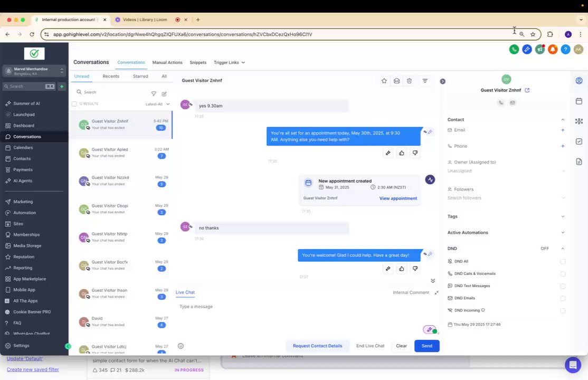Add email with plus icon
Screen dimensions: 588x380
[x=563, y=130]
